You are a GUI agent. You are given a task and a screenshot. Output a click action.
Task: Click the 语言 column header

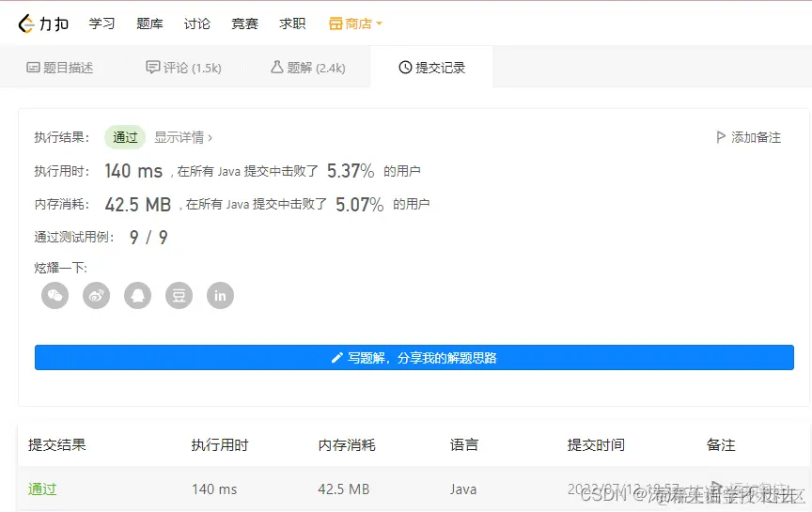click(x=464, y=444)
